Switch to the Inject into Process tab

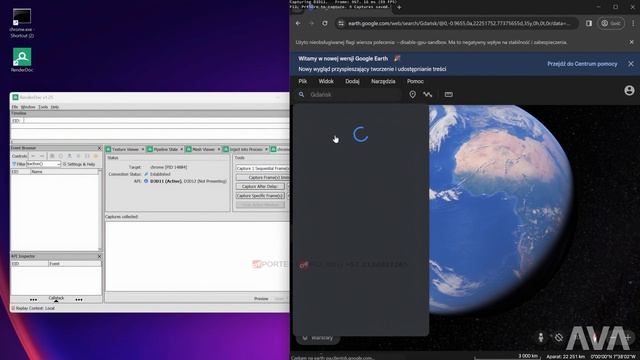pyautogui.click(x=245, y=149)
